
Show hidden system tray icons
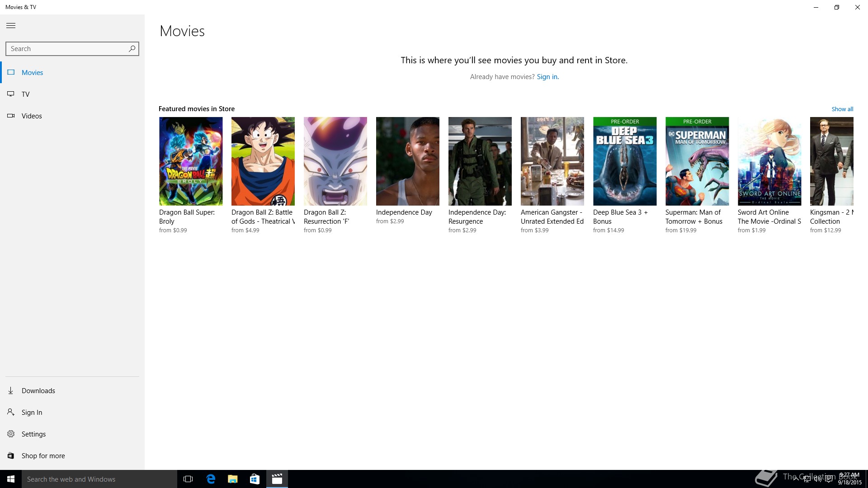click(796, 479)
